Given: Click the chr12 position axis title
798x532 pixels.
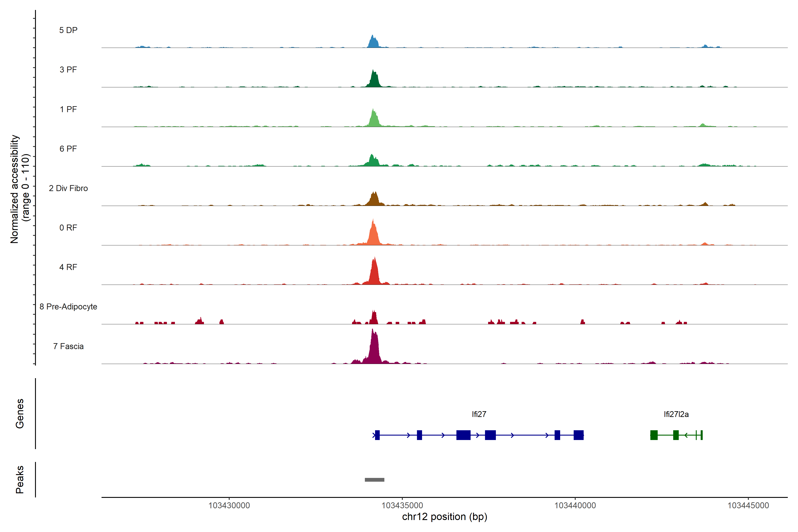Looking at the screenshot, I should click(x=444, y=517).
